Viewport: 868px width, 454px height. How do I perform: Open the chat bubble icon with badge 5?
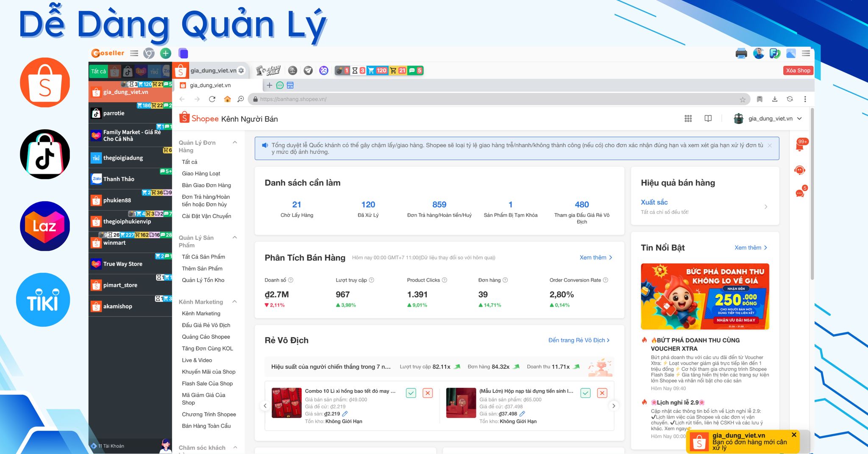pos(800,193)
